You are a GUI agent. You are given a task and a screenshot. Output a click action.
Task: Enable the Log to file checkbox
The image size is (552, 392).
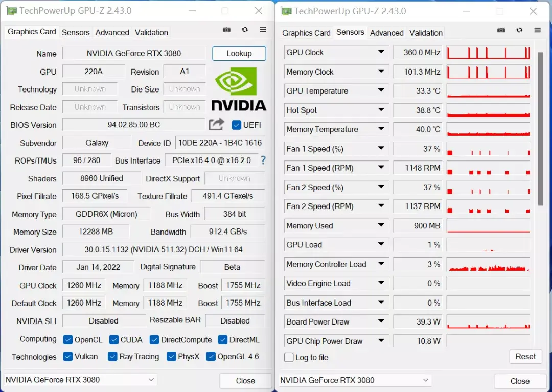click(x=288, y=358)
